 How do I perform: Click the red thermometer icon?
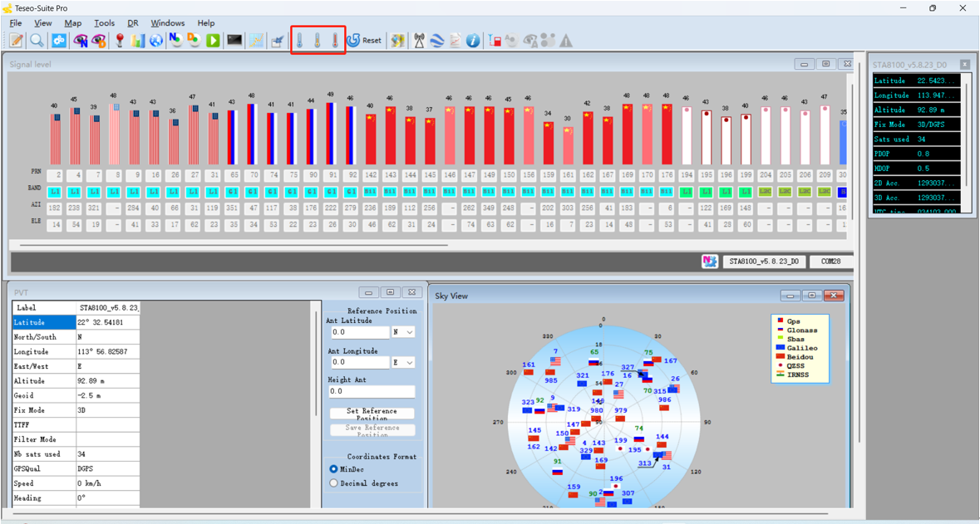[x=335, y=41]
